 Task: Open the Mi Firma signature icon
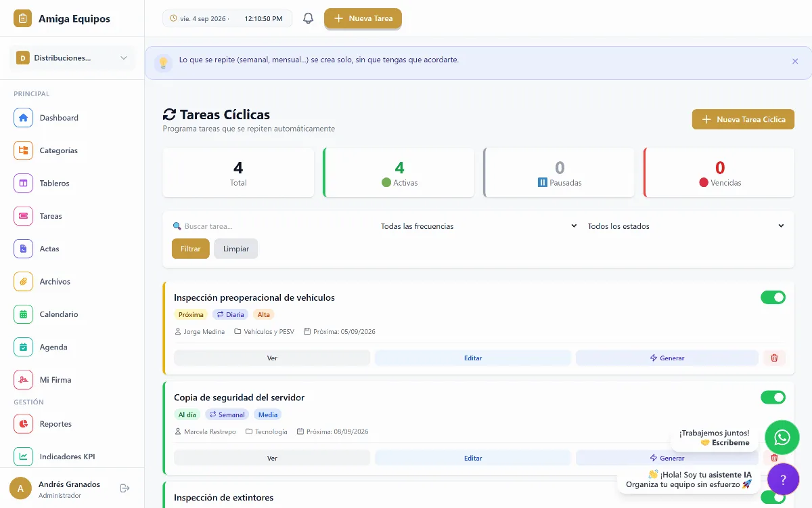23,380
